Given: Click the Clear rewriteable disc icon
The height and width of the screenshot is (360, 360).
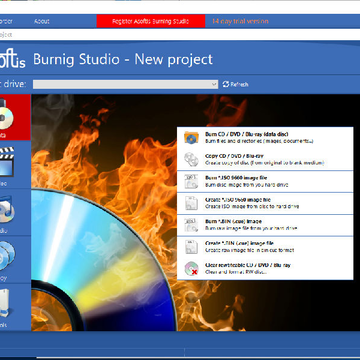Looking at the screenshot, I should [x=192, y=268].
